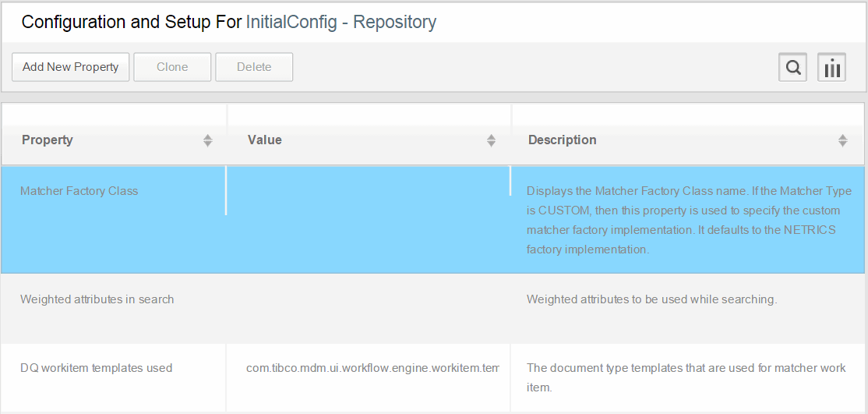Viewport: 868px width, 414px height.
Task: Open the column chooser icon
Action: [x=831, y=68]
